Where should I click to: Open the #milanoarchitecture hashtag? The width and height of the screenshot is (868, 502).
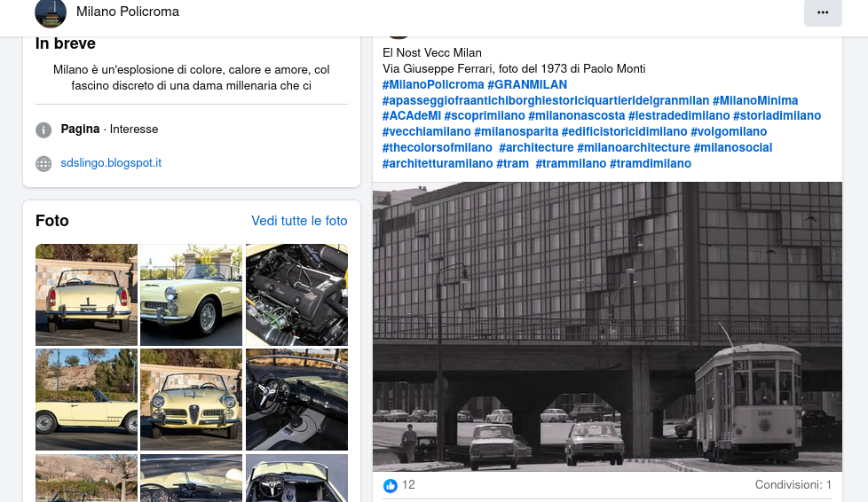634,148
